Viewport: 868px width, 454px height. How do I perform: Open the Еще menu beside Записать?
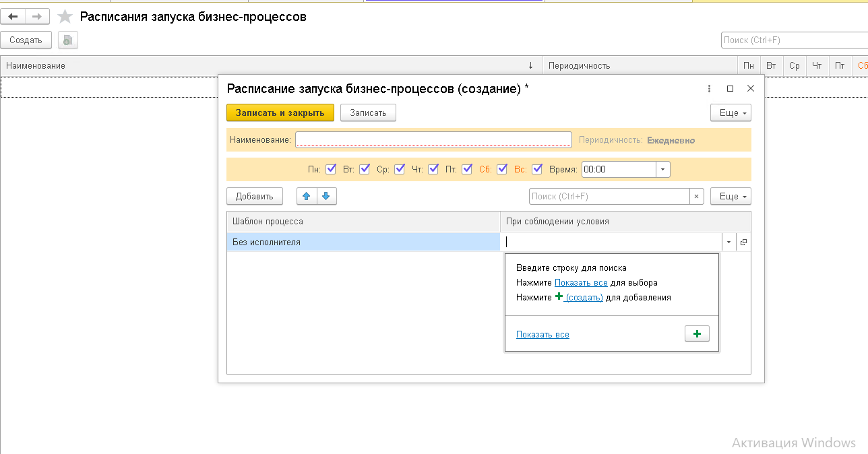731,112
